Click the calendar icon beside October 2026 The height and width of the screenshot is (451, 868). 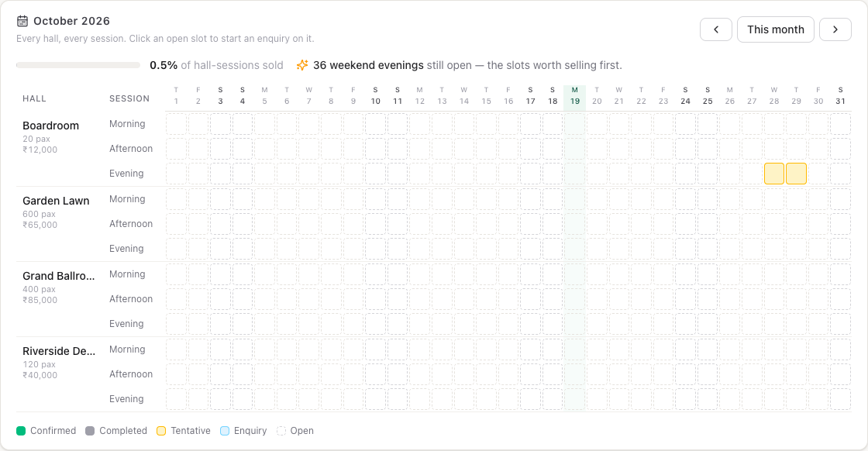coord(22,21)
